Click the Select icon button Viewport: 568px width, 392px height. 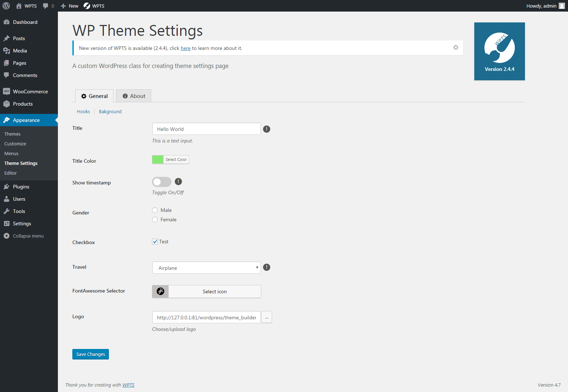(215, 291)
